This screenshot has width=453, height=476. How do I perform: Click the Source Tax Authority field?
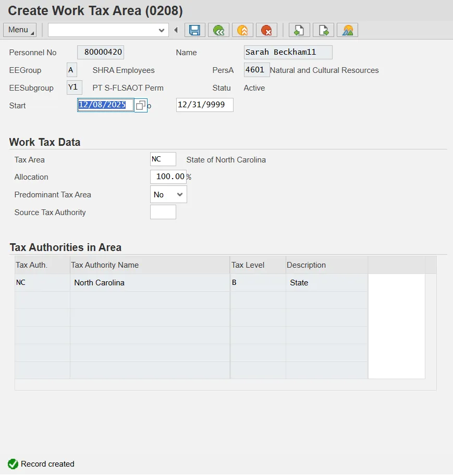click(163, 212)
